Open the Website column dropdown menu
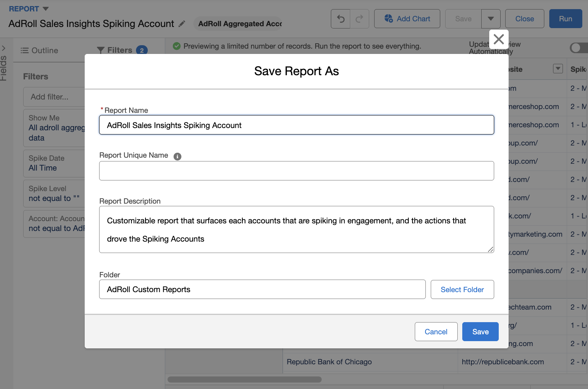 tap(558, 69)
